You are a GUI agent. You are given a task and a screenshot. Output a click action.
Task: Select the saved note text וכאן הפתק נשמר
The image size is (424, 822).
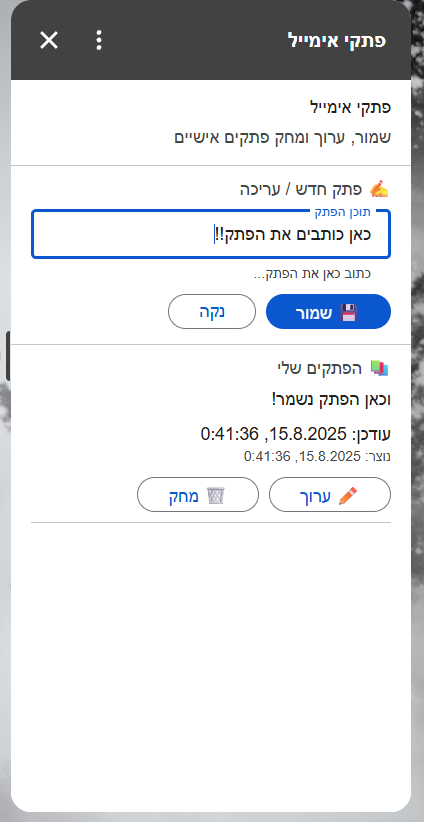point(331,400)
